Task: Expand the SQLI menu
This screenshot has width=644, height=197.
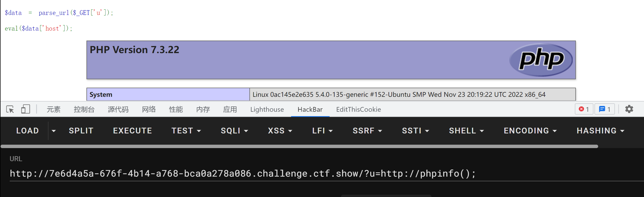Action: pyautogui.click(x=234, y=131)
